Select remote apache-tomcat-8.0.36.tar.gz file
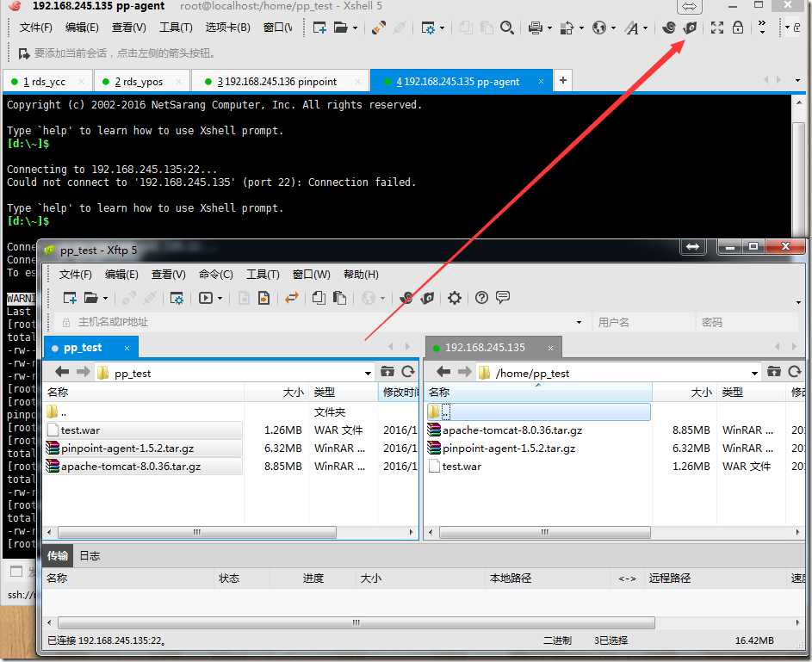The width and height of the screenshot is (812, 662). (x=512, y=430)
